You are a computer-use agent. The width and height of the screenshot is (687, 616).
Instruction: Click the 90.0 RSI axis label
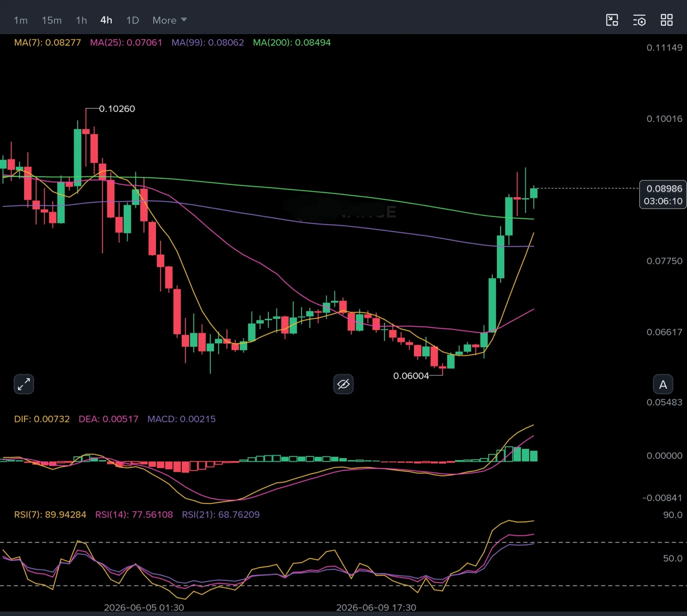(673, 515)
